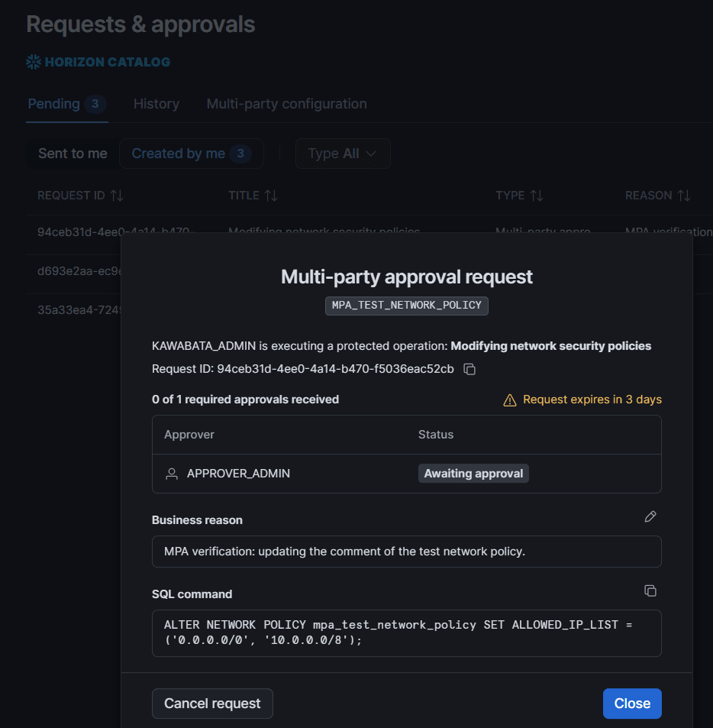Toggle the Created by me filter
This screenshot has height=728, width=713.
[x=192, y=154]
